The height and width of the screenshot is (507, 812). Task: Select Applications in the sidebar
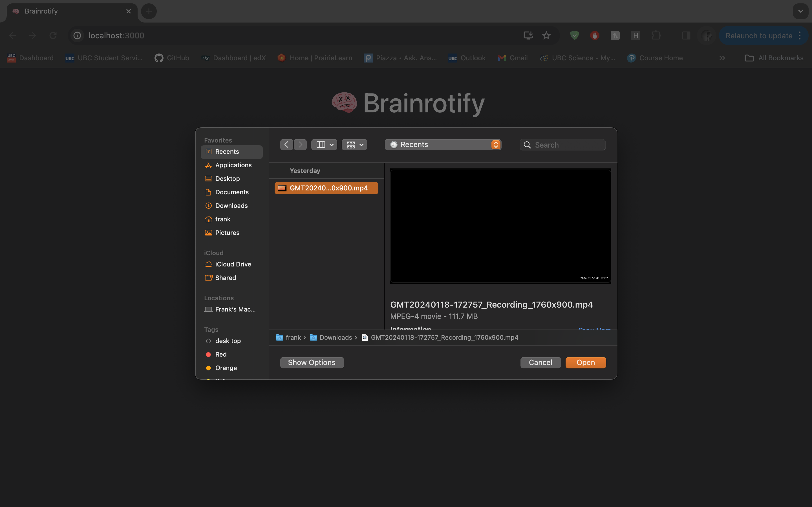[x=233, y=165]
